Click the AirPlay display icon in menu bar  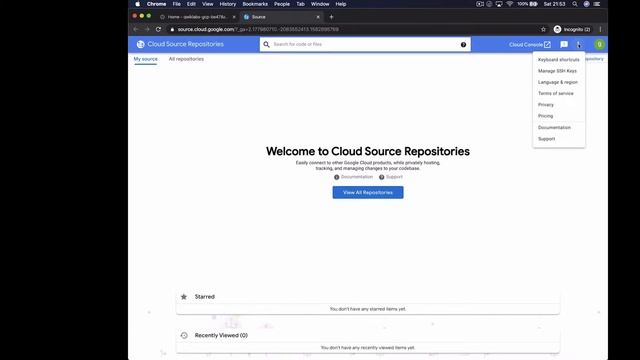coord(499,4)
